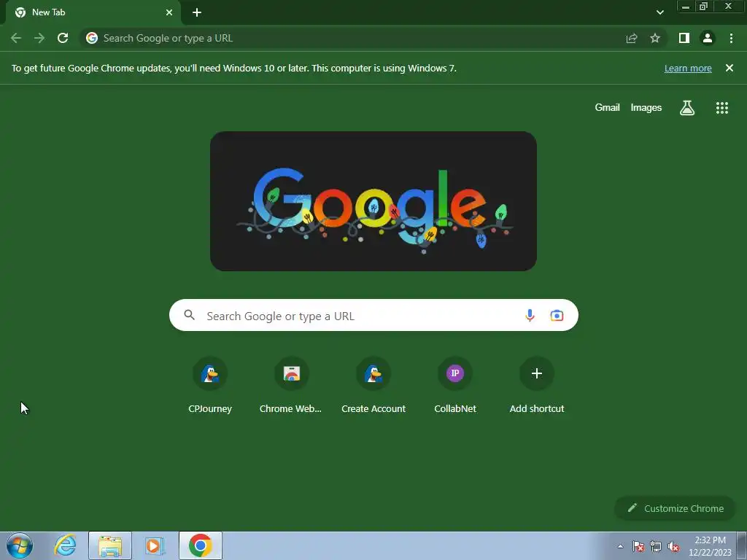Close the New Tab tab

[x=169, y=12]
